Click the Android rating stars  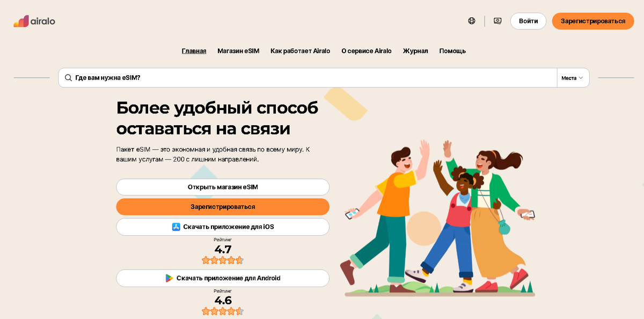coord(223,311)
